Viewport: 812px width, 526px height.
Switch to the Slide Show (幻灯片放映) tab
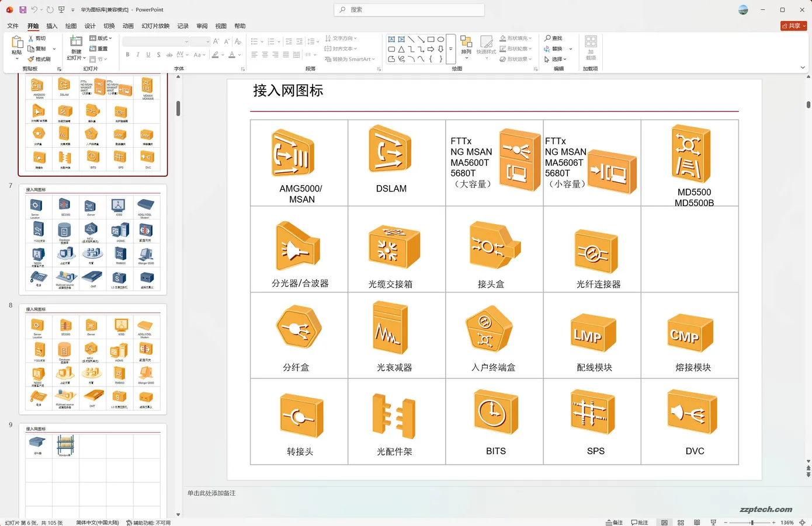[155, 26]
